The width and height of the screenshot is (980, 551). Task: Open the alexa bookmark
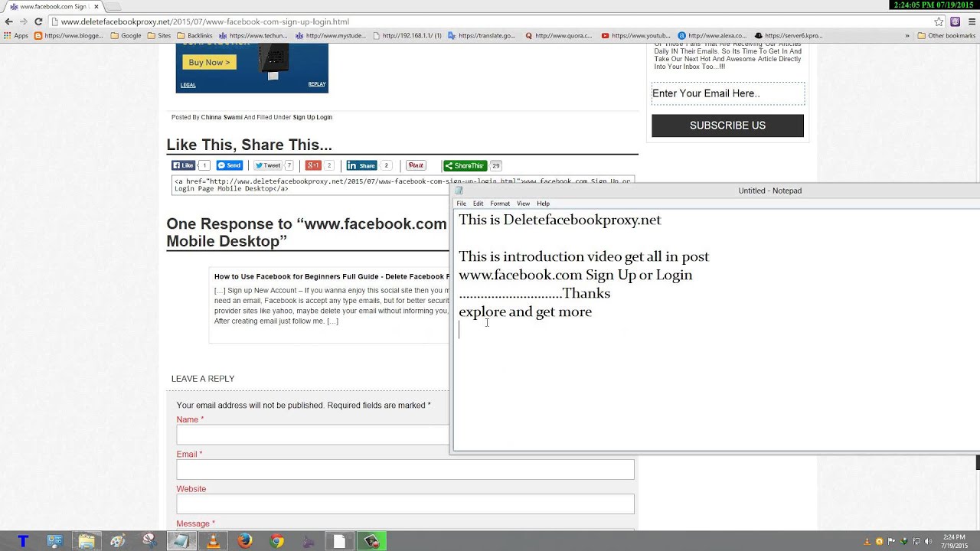(713, 35)
